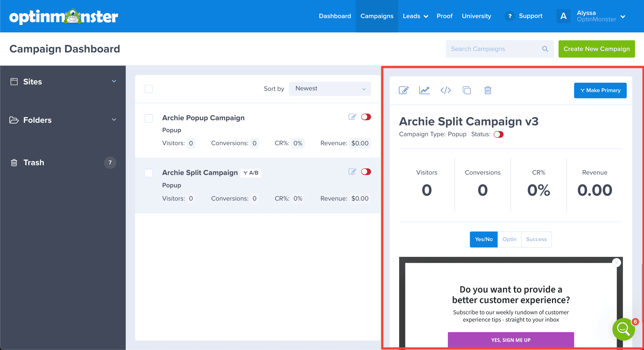Viewport: 644px width, 350px height.
Task: Click inside the Search Campaigns field
Action: 490,49
